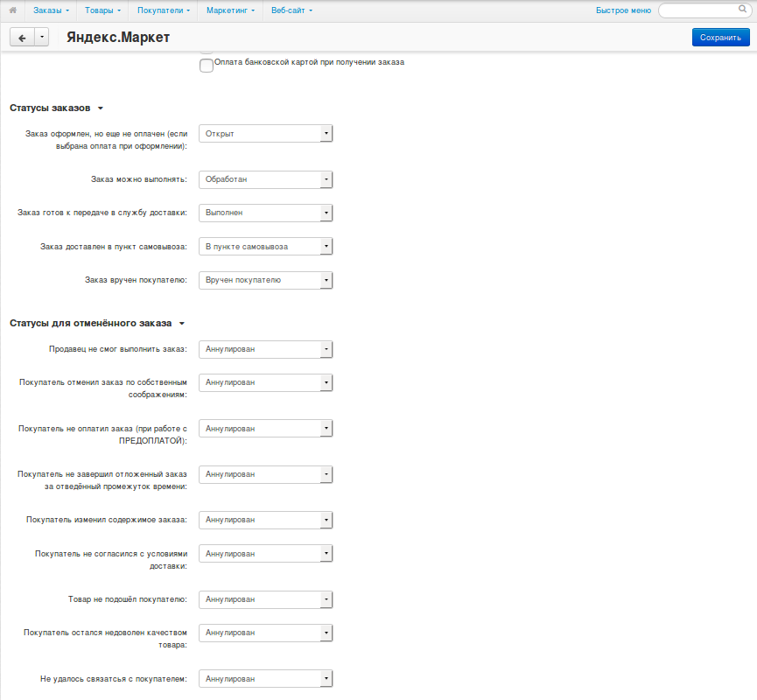The height and width of the screenshot is (700, 757).
Task: Open the Заказы menu
Action: 51,10
